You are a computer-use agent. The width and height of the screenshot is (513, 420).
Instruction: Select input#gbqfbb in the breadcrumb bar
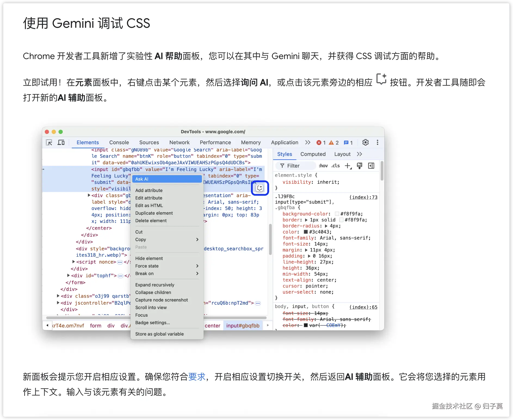click(243, 325)
